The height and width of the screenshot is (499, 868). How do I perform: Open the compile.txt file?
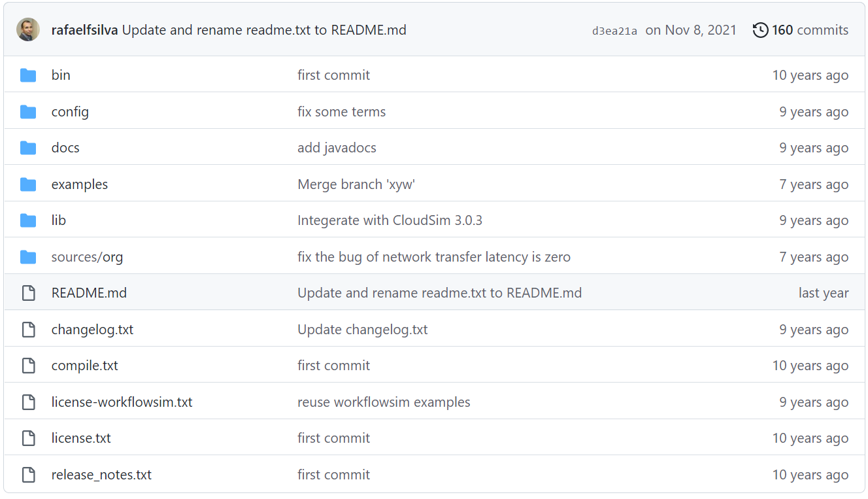(x=85, y=366)
